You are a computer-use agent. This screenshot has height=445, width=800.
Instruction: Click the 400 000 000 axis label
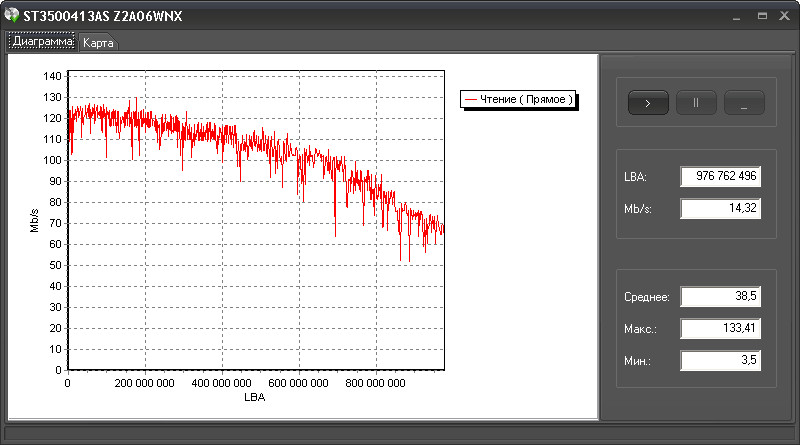(221, 383)
